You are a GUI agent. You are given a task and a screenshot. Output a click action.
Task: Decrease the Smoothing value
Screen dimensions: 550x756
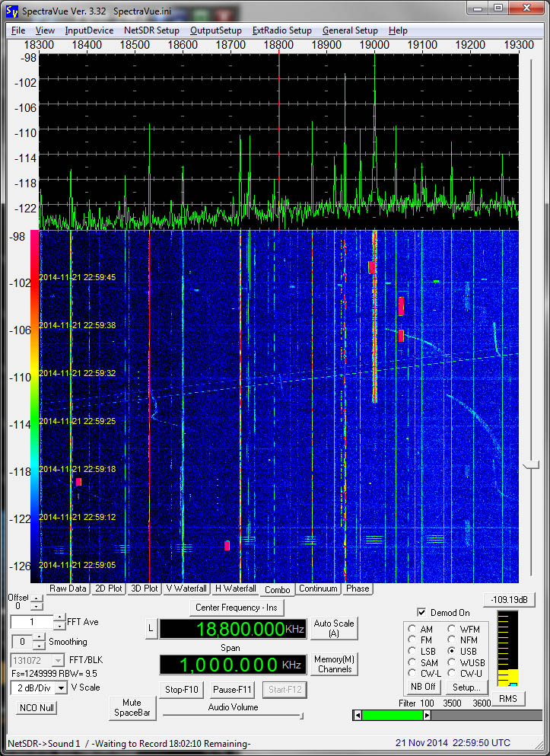39,646
